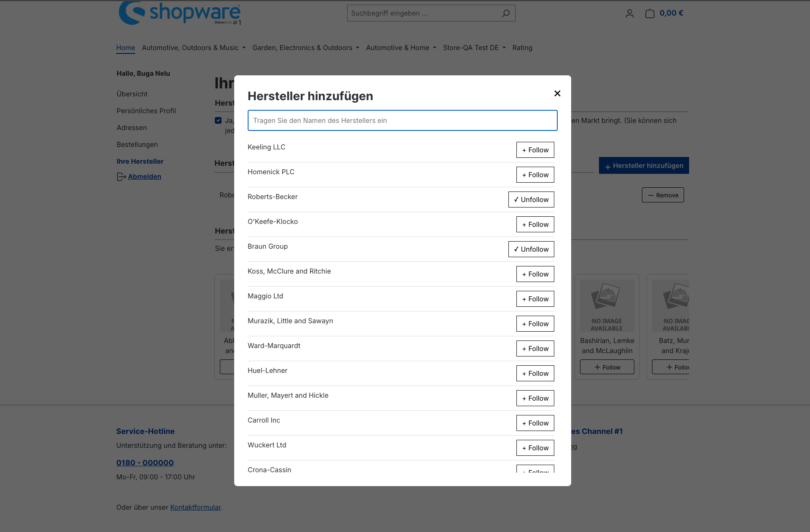Click the search magnifier icon
Image resolution: width=810 pixels, height=532 pixels.
pos(505,13)
